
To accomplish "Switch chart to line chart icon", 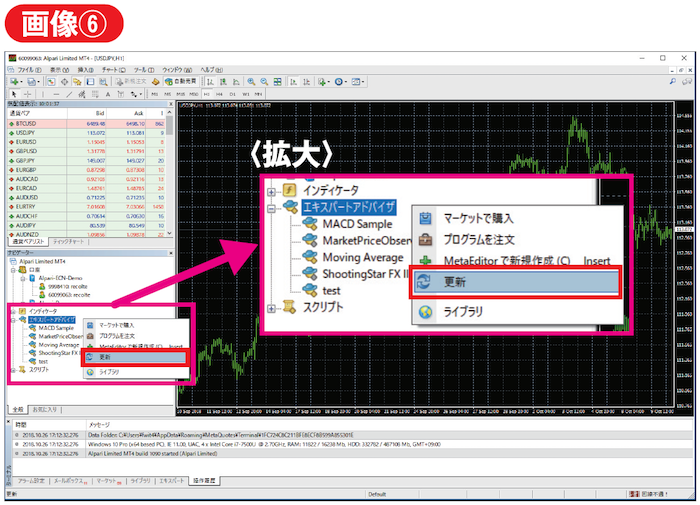I will pos(236,82).
